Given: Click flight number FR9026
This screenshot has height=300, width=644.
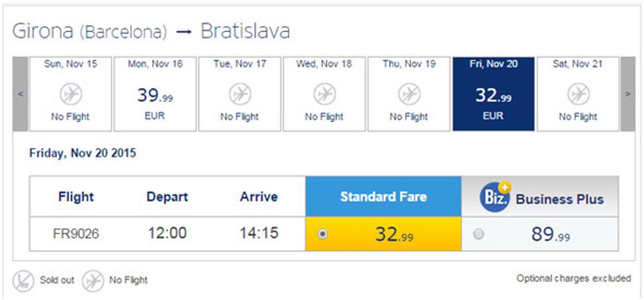Looking at the screenshot, I should pyautogui.click(x=76, y=234).
